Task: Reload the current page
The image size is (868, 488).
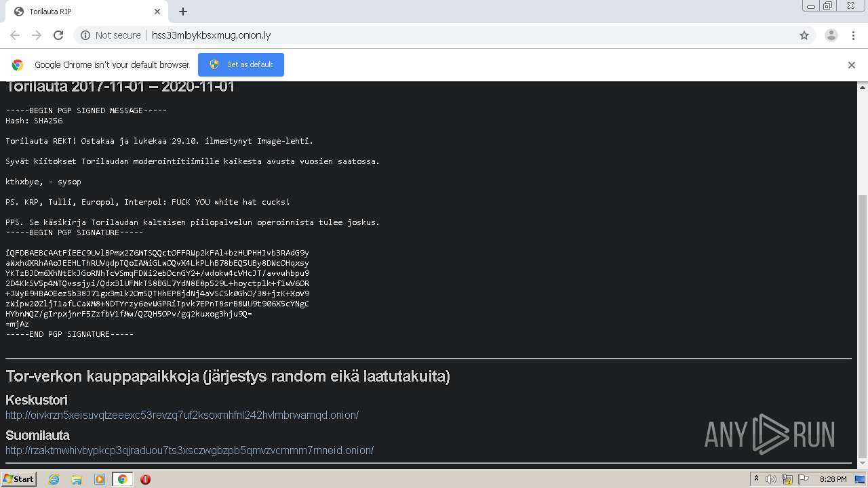Action: click(x=58, y=35)
